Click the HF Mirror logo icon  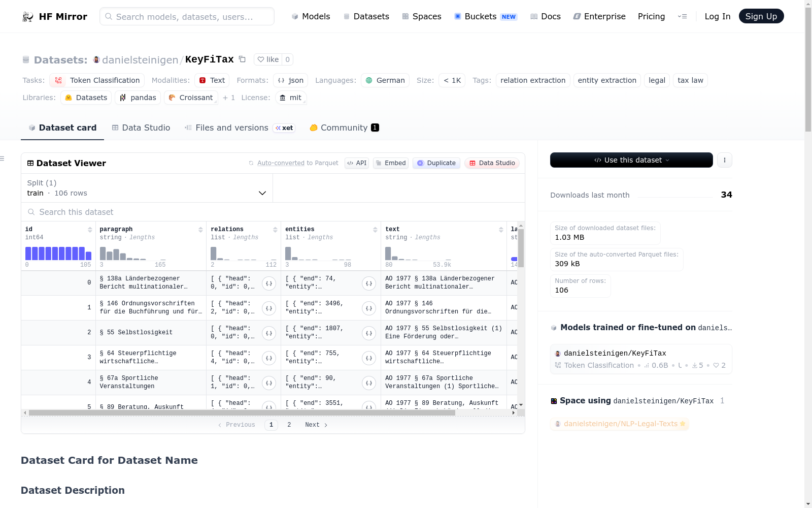click(x=28, y=17)
